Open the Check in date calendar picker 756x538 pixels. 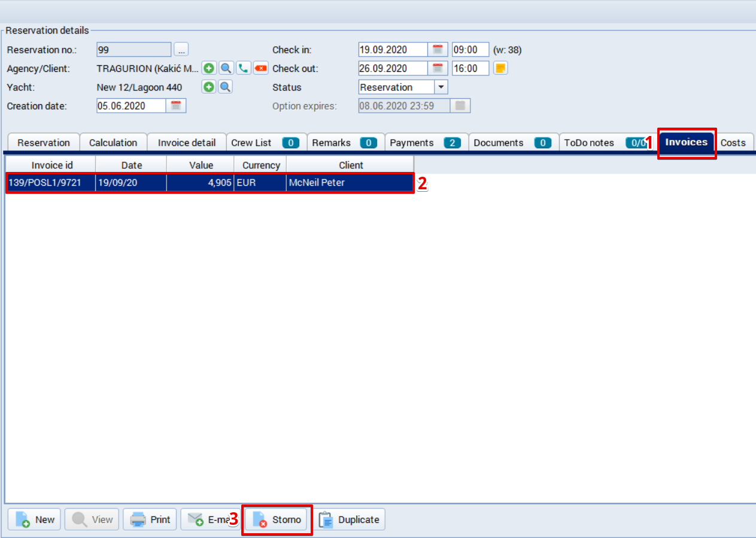[x=438, y=50]
